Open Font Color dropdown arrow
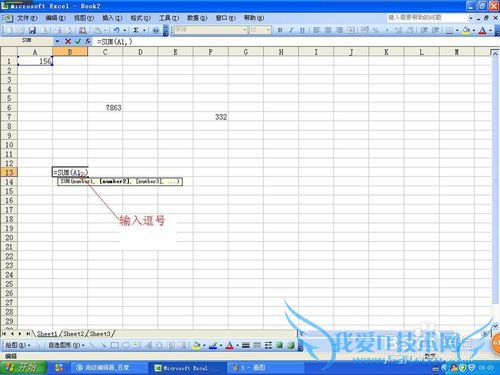This screenshot has height=375, width=500. pos(490,30)
